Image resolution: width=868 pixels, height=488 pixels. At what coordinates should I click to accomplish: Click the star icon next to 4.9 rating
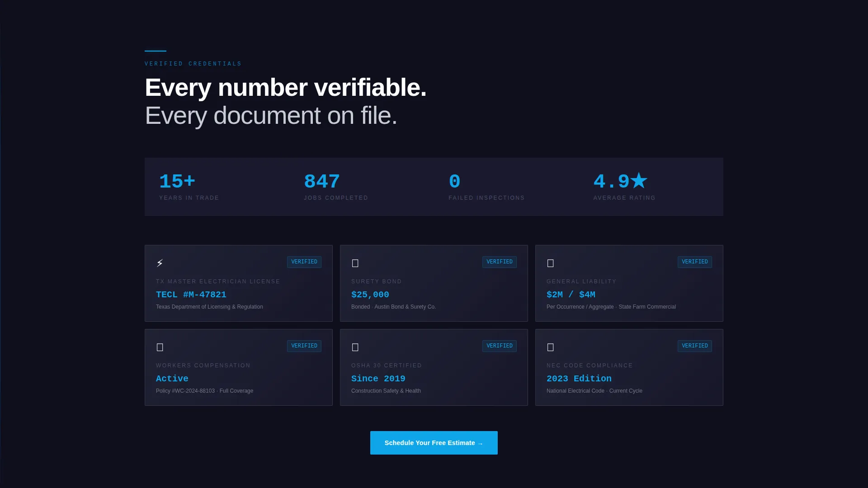click(639, 181)
